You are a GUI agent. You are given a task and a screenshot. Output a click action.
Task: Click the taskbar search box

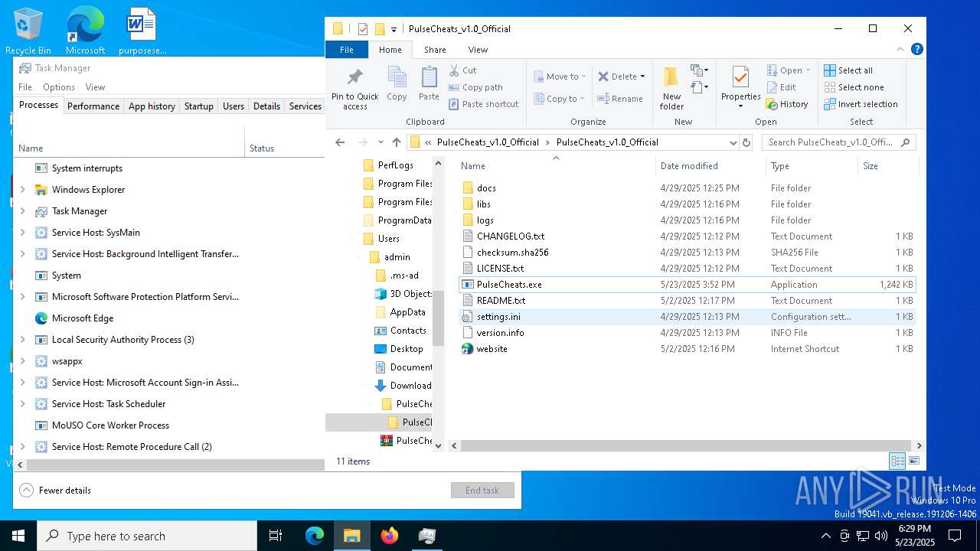(x=147, y=536)
